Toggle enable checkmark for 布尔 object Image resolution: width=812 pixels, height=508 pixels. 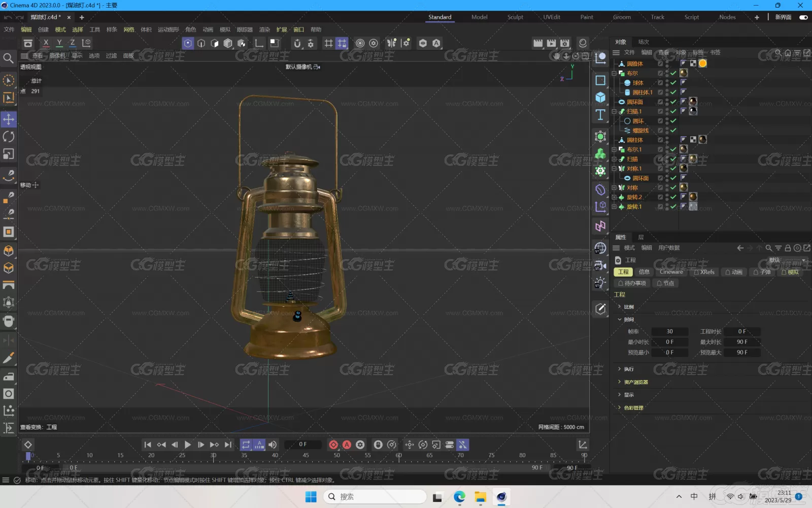(x=673, y=73)
